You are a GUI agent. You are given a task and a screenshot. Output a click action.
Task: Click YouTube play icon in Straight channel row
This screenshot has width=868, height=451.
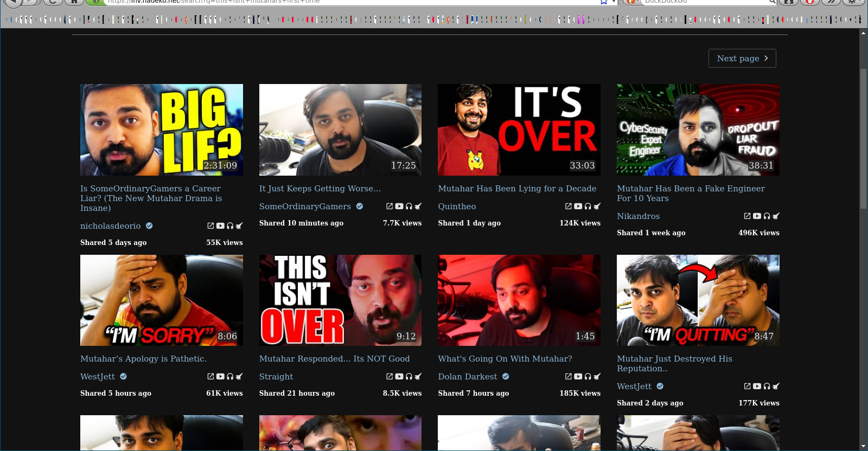coord(399,377)
